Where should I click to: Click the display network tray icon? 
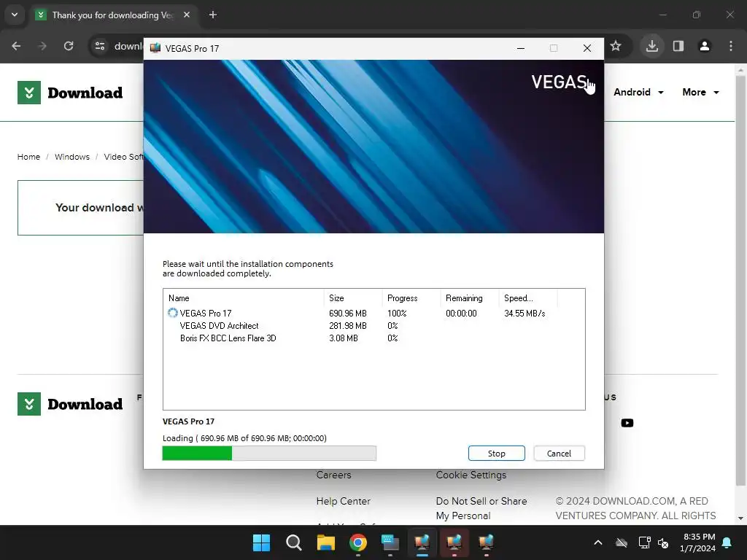[644, 542]
